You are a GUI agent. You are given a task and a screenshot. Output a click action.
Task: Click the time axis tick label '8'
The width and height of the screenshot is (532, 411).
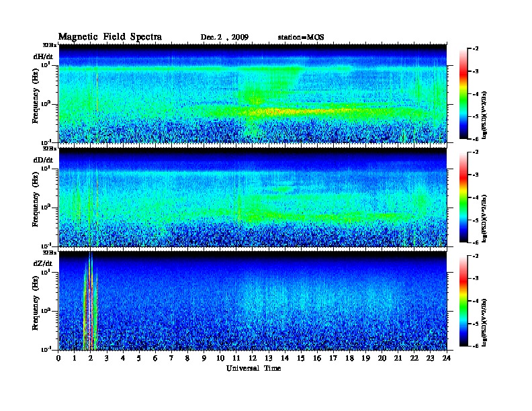[x=187, y=359]
